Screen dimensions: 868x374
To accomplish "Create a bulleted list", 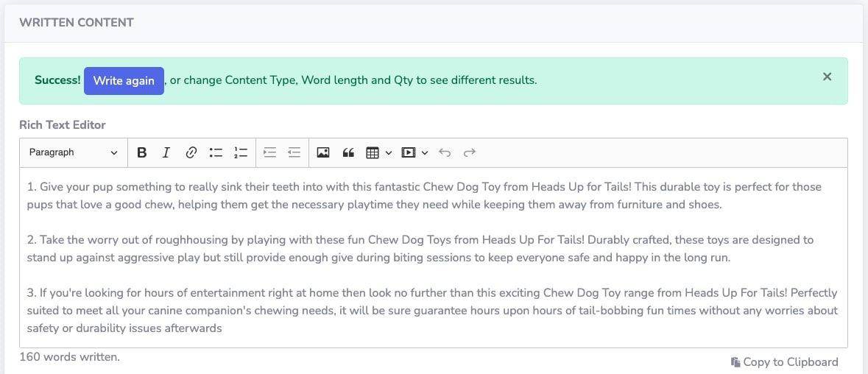I will coord(216,152).
